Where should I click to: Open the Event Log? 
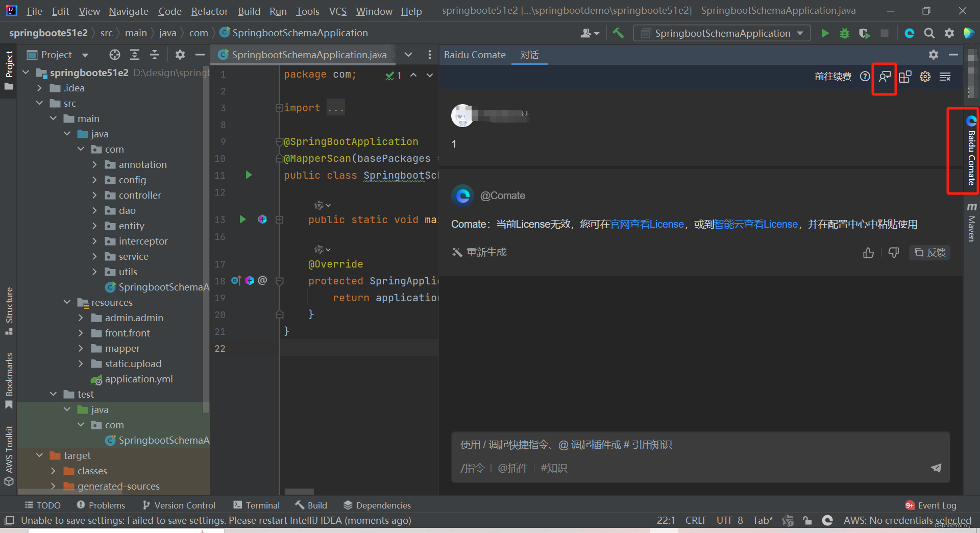point(930,505)
